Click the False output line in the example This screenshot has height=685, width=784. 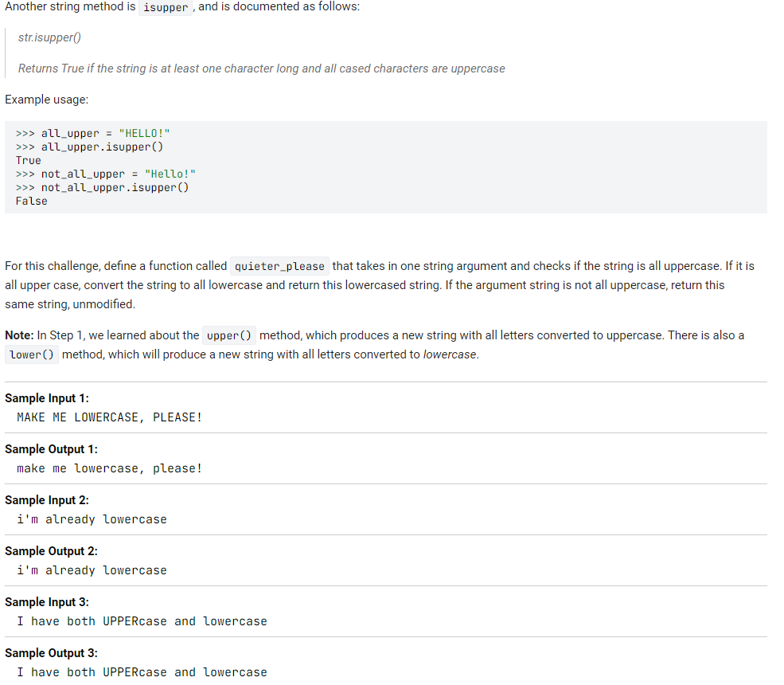(x=31, y=201)
